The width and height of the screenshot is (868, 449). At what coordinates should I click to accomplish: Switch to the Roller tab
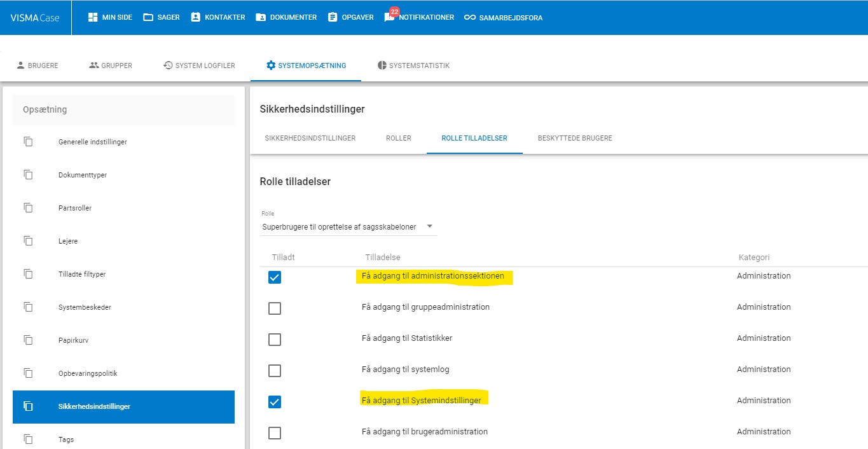(x=399, y=138)
